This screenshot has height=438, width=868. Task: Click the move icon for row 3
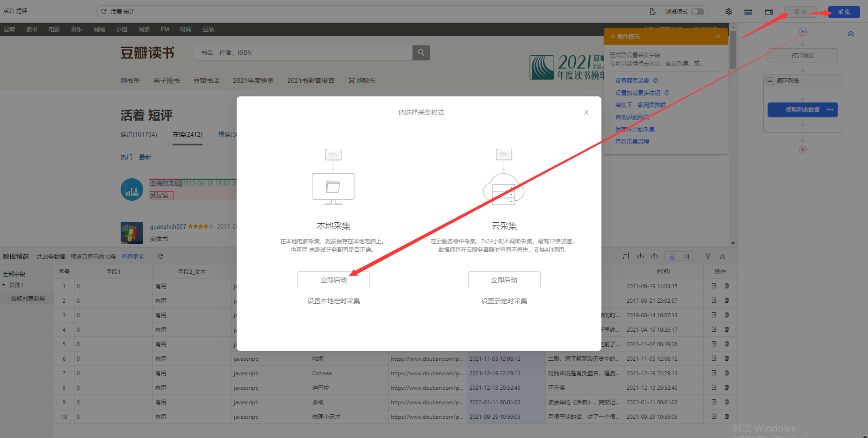pyautogui.click(x=714, y=315)
